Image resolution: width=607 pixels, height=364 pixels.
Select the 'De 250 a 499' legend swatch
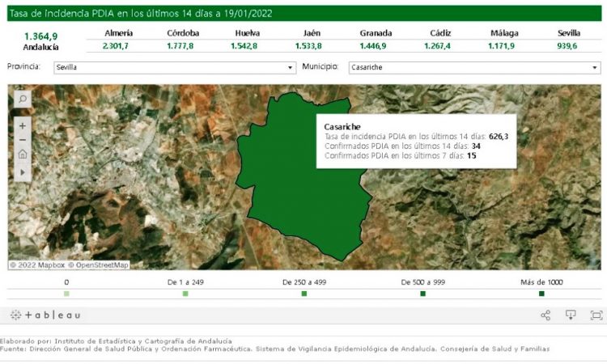(303, 294)
